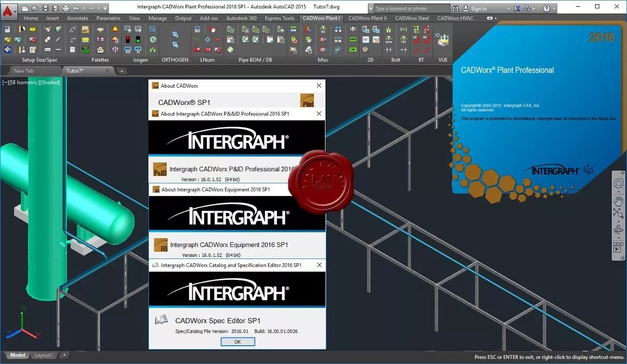Viewport: 627px width, 364px height.
Task: Click the green TRP icon in Misc panel
Action: (x=353, y=50)
